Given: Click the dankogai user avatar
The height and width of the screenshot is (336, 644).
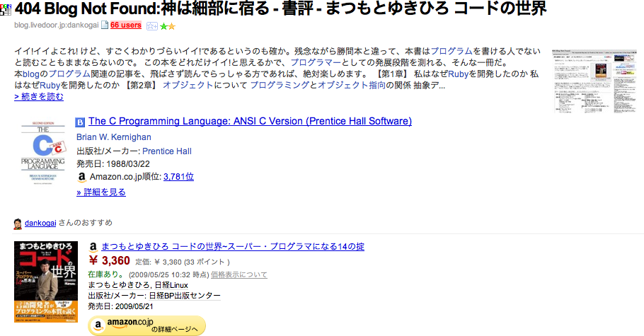Looking at the screenshot, I should (x=18, y=224).
